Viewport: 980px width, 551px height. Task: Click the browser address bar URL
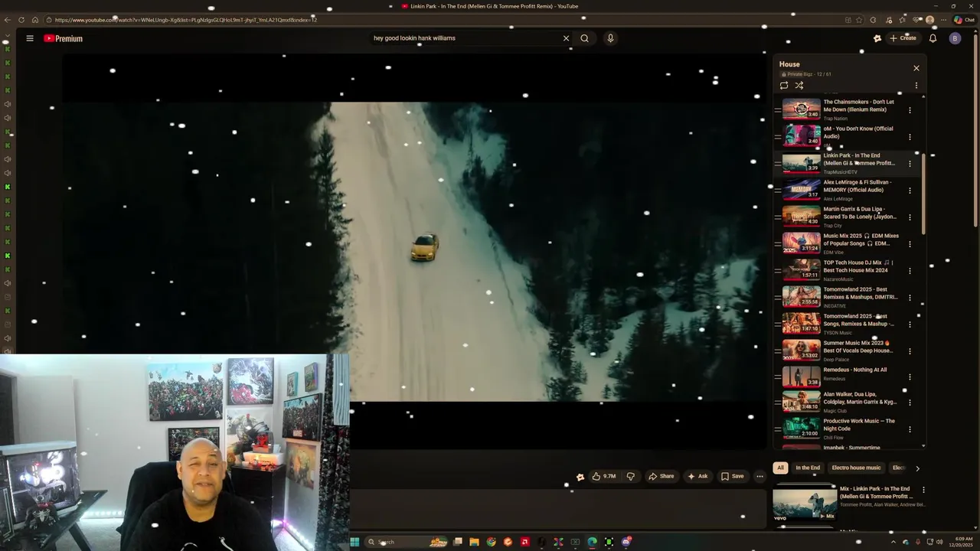point(186,20)
